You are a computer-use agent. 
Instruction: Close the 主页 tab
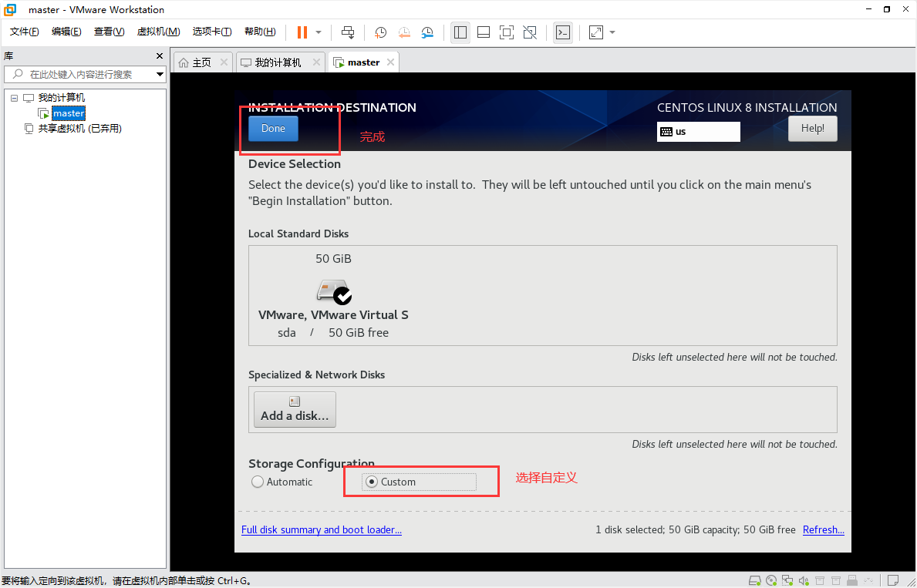click(224, 62)
